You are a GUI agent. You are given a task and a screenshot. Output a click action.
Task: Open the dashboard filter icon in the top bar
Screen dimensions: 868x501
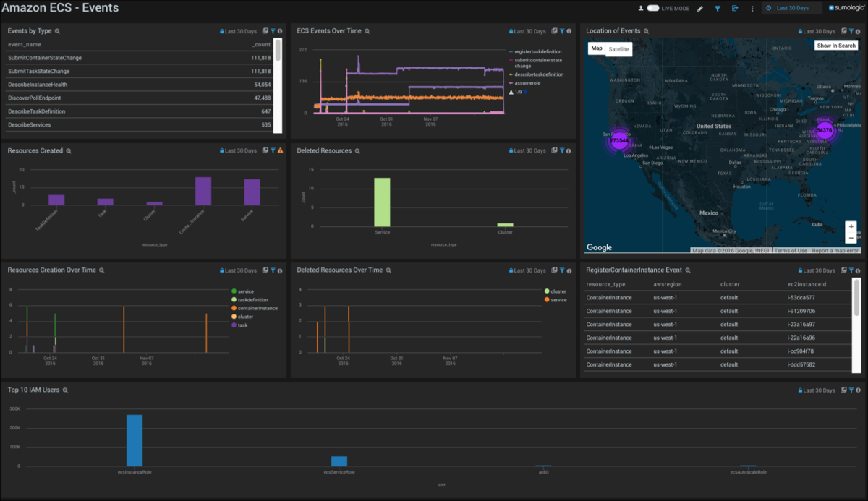(718, 9)
